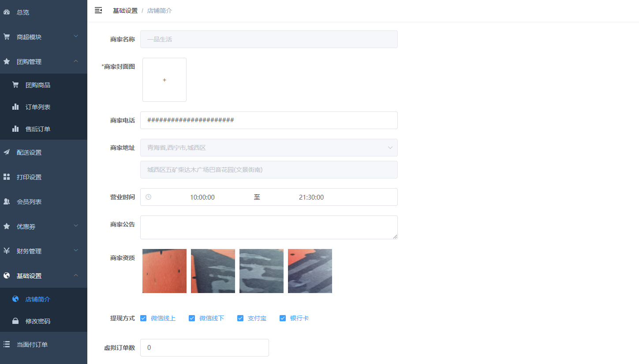The image size is (639, 364).
Task: Open 团购商品 in the sidebar
Action: point(38,85)
